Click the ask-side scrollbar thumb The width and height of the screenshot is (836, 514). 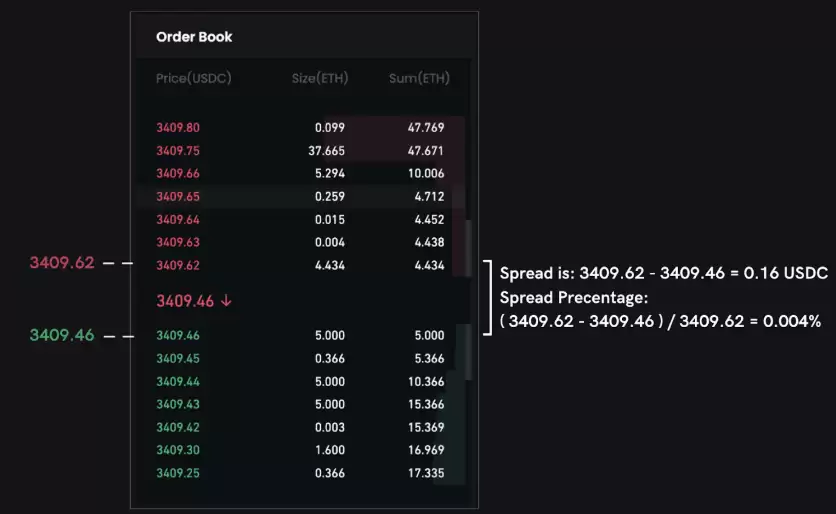(x=469, y=247)
